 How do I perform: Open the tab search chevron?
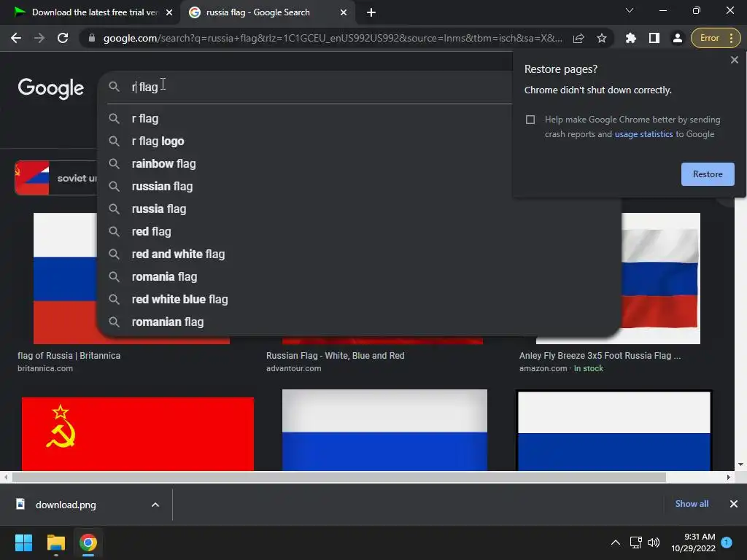click(630, 10)
